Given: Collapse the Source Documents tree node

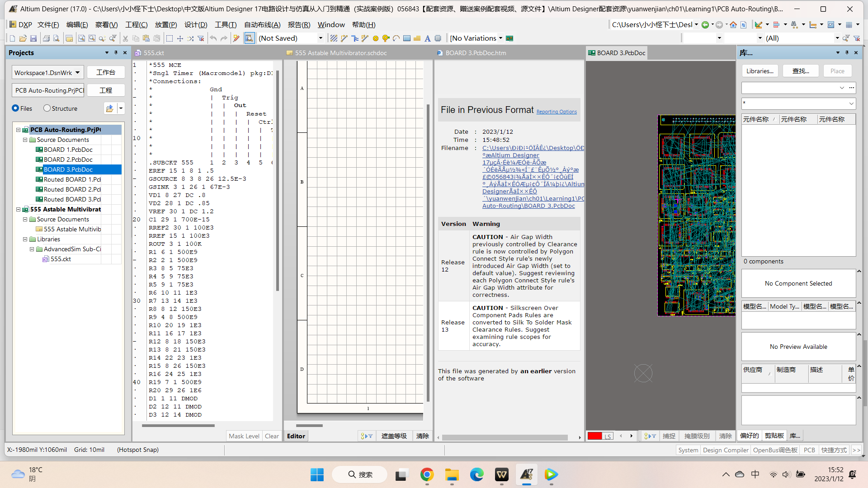Looking at the screenshot, I should pyautogui.click(x=25, y=140).
